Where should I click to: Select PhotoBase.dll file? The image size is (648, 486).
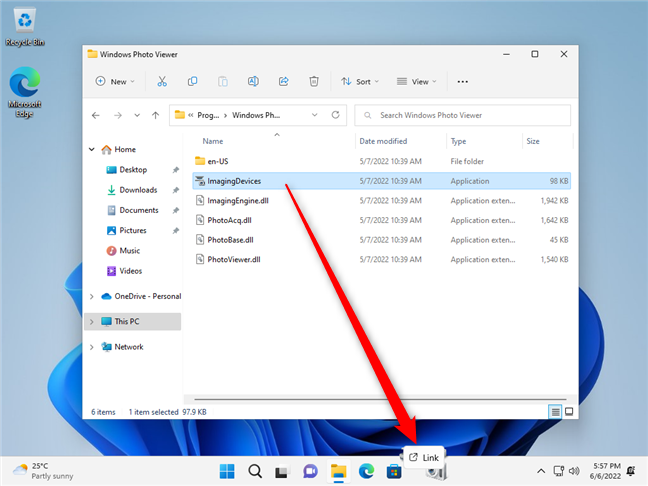point(381,240)
